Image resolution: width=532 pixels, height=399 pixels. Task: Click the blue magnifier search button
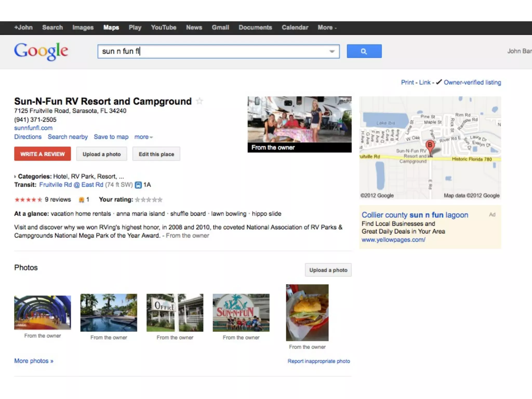pyautogui.click(x=364, y=51)
